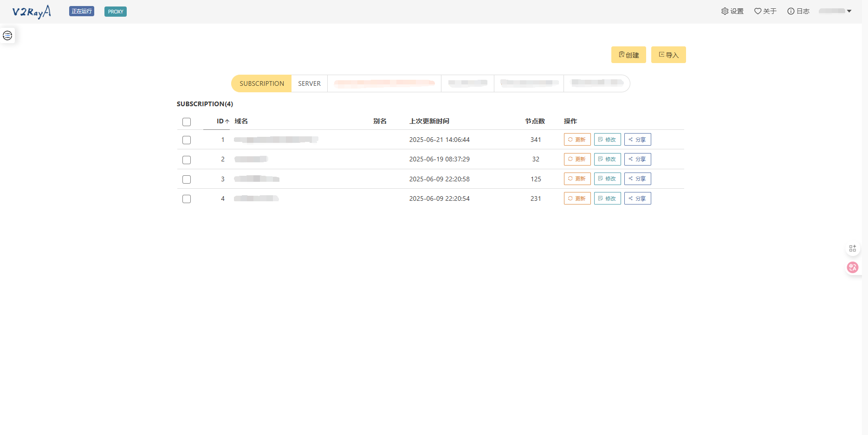This screenshot has width=868, height=435.
Task: Select the checkbox for subscription 4
Action: click(x=187, y=199)
